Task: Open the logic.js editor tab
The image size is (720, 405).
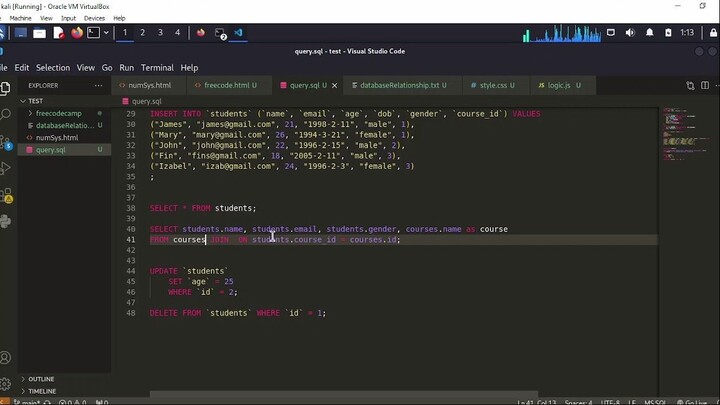Action: pyautogui.click(x=563, y=85)
